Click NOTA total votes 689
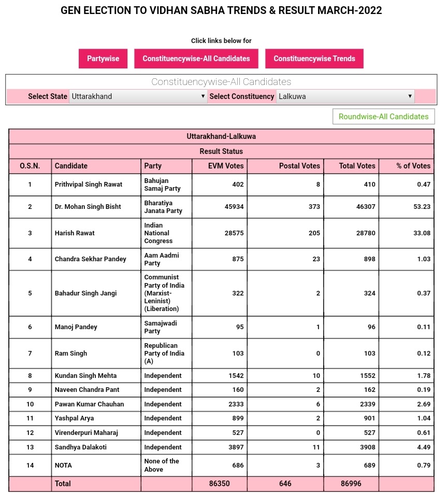The height and width of the screenshot is (494, 448). [x=370, y=465]
